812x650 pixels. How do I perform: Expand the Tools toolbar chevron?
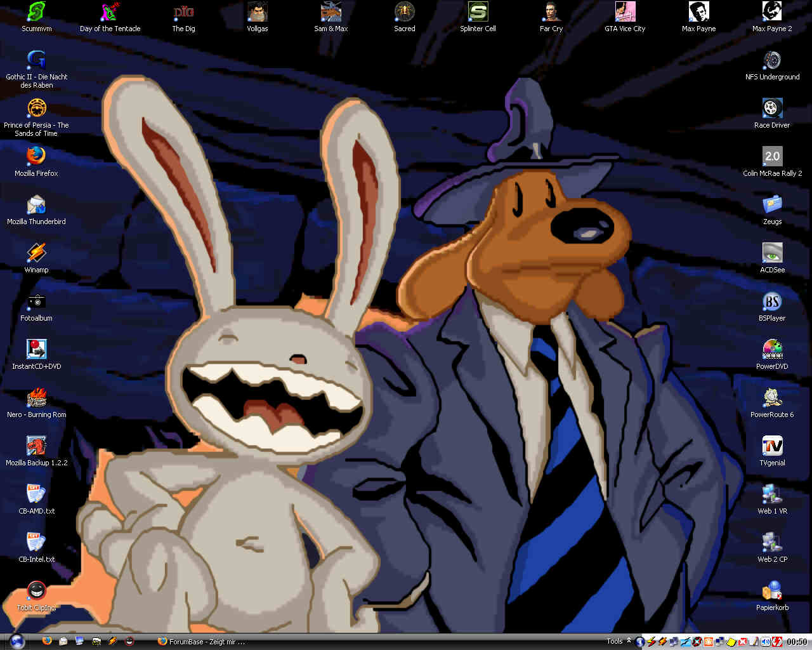[629, 641]
